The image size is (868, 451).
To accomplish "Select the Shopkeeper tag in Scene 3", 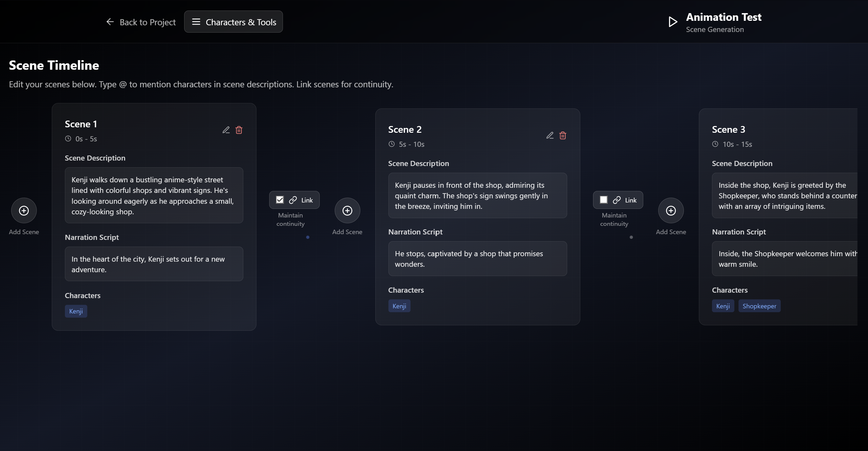I will tap(759, 306).
